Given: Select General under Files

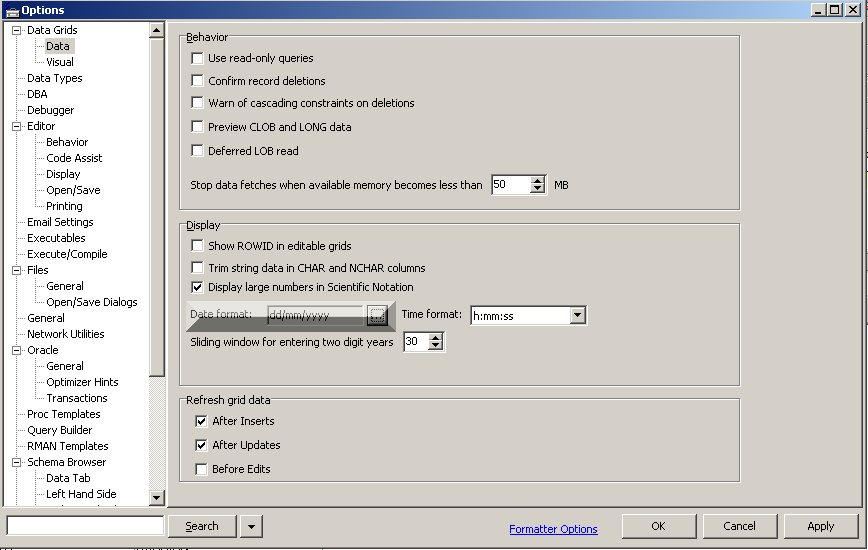Looking at the screenshot, I should coord(65,287).
